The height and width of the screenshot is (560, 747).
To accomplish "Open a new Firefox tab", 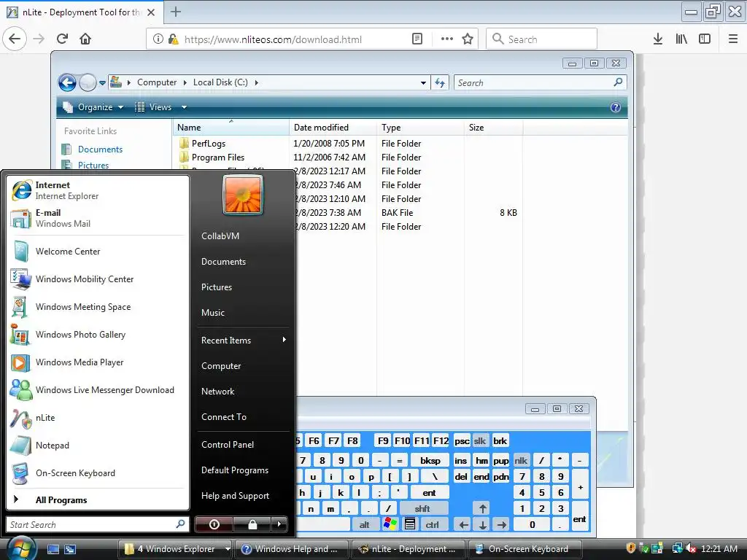I will [176, 12].
